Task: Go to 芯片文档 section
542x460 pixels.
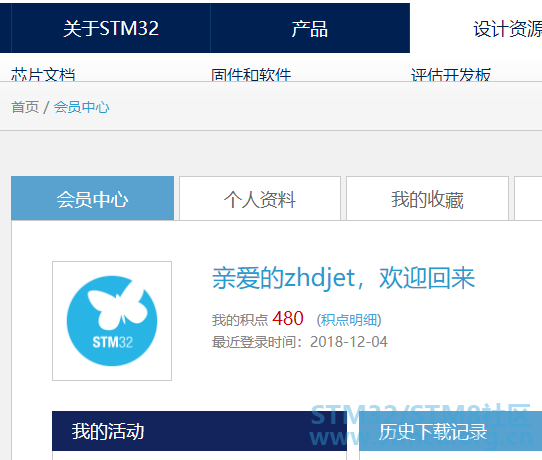Action: (x=43, y=74)
